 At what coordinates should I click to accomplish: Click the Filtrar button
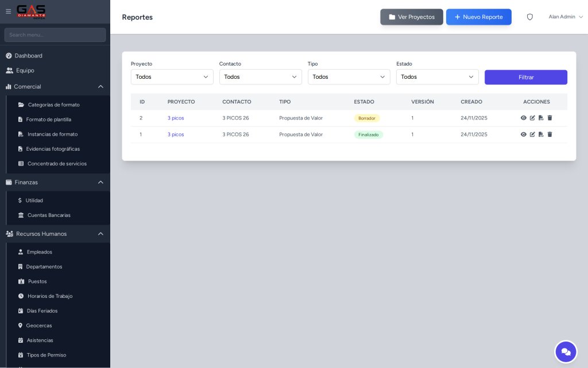(x=526, y=78)
